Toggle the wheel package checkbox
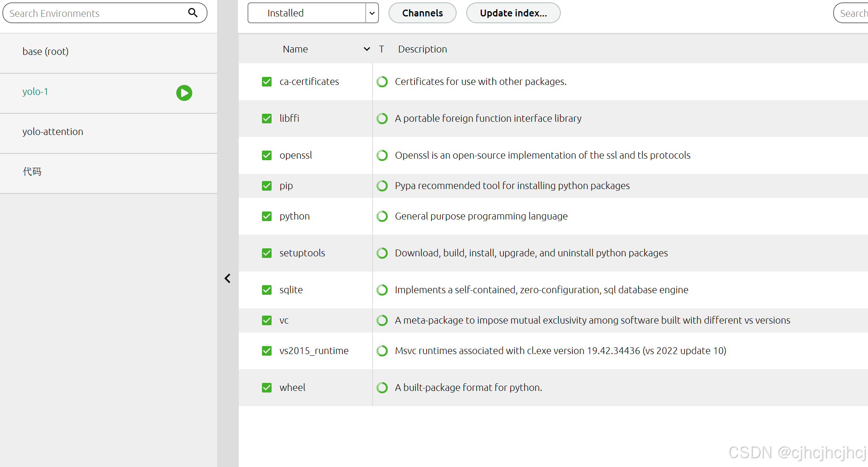The height and width of the screenshot is (467, 868). pos(267,388)
